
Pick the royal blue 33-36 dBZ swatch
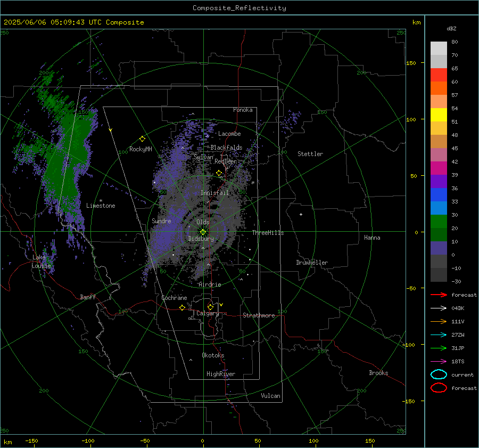tap(439, 194)
